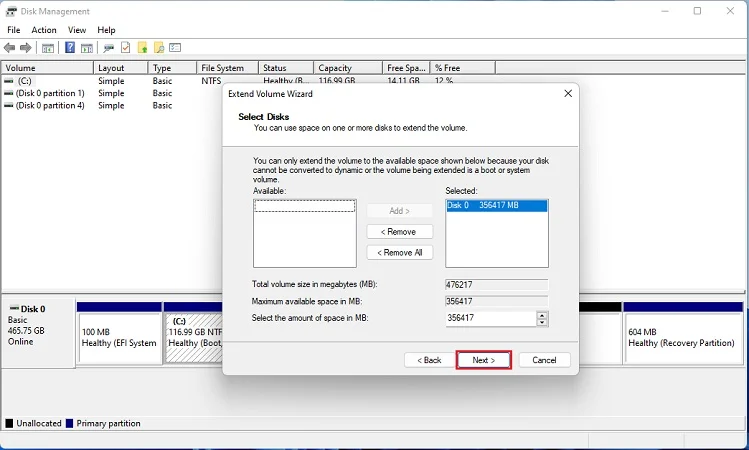Click the folder with green arrow icon
Viewport: 749px width, 450px height.
(x=142, y=47)
